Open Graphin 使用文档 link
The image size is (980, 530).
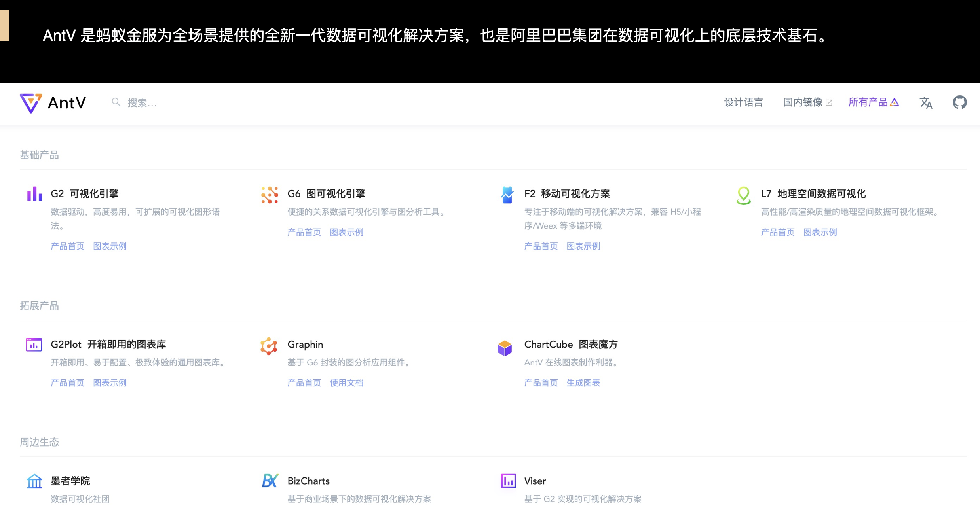[x=346, y=383]
